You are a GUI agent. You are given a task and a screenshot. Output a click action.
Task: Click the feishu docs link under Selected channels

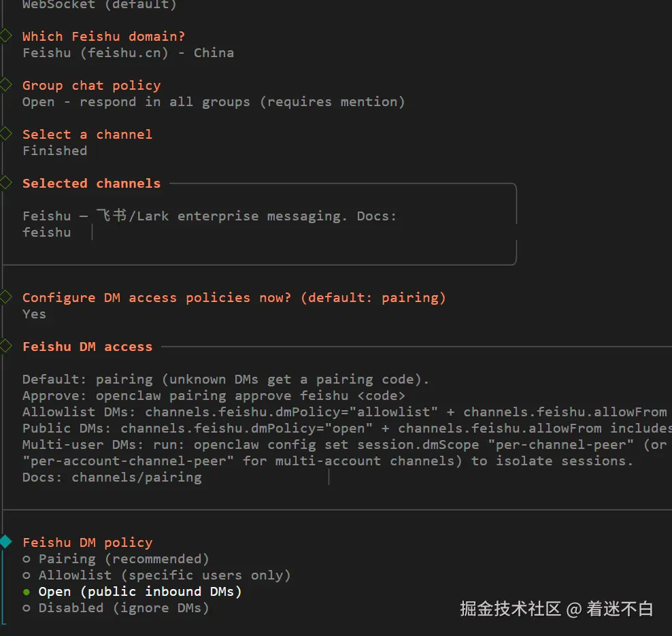pyautogui.click(x=46, y=232)
